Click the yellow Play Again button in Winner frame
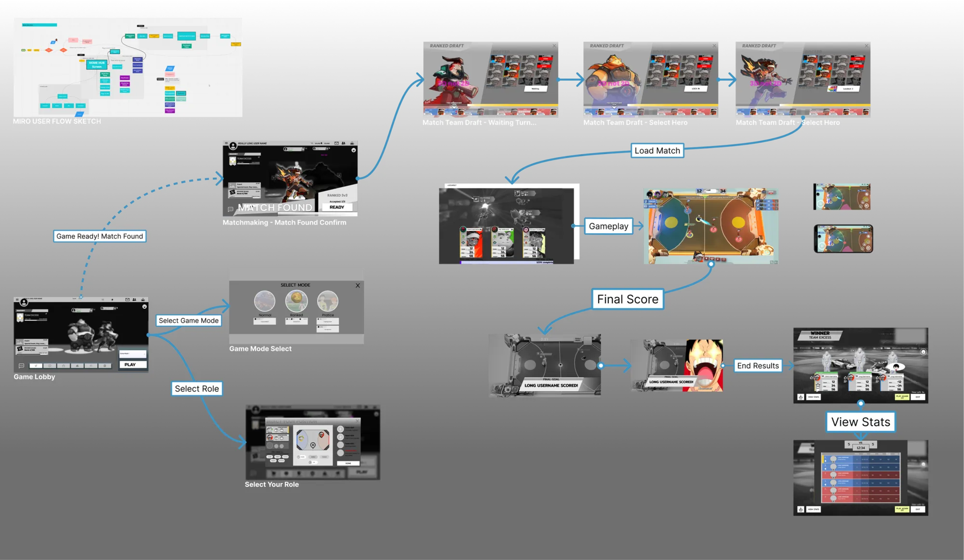964x560 pixels. pos(902,397)
